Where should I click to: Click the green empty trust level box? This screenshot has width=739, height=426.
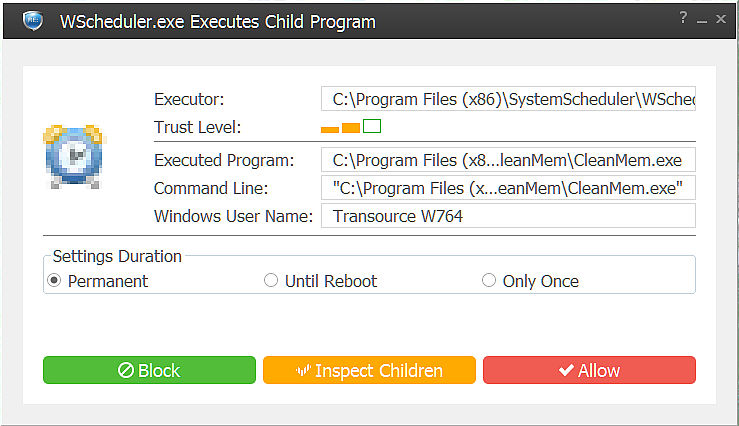coord(372,126)
